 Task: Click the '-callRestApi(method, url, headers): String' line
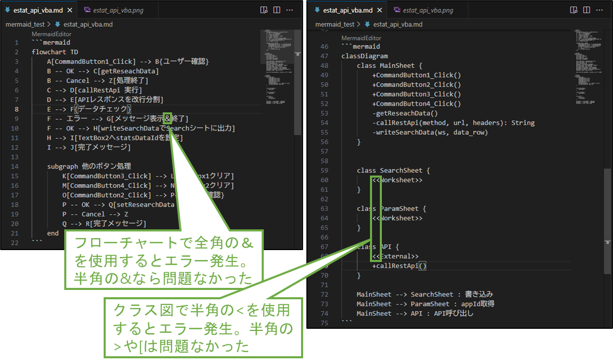click(453, 123)
